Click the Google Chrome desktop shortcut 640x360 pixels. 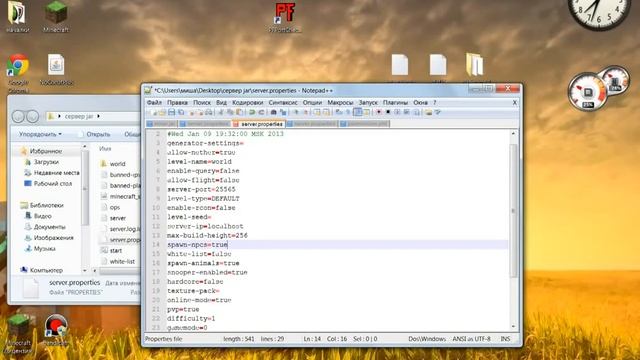click(x=18, y=72)
